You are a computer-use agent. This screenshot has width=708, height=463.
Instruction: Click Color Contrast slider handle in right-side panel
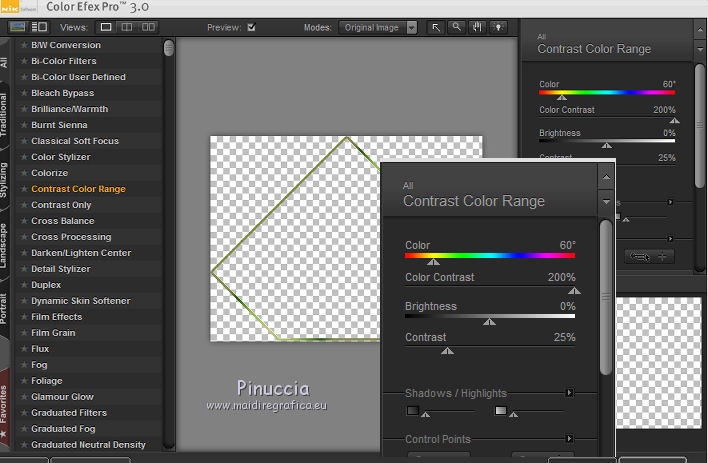point(674,121)
